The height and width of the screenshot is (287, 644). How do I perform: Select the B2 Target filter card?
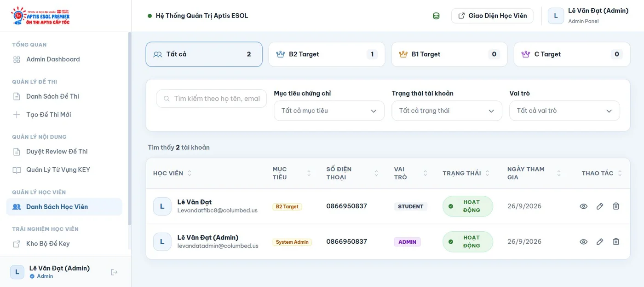tap(327, 54)
